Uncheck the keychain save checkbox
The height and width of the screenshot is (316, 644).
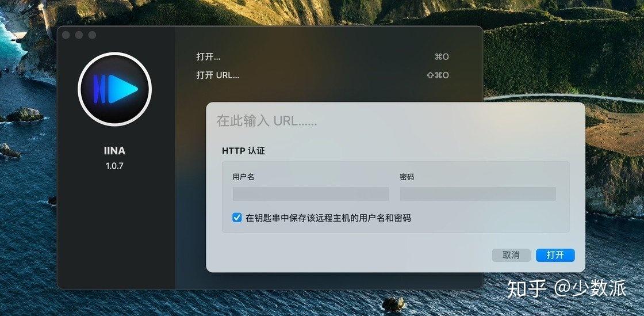click(x=237, y=218)
